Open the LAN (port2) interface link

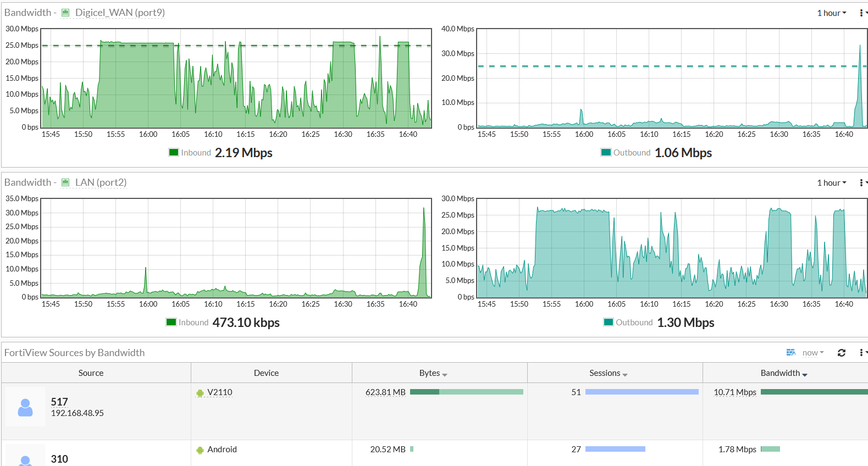point(101,182)
